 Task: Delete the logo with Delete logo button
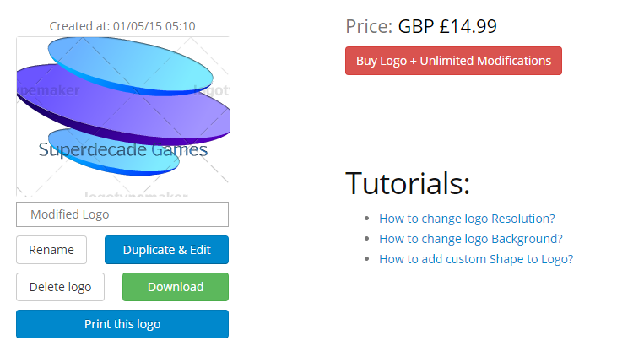61,287
